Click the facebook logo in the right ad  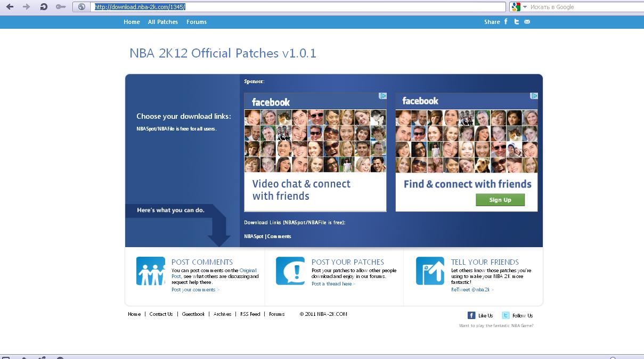pos(420,101)
